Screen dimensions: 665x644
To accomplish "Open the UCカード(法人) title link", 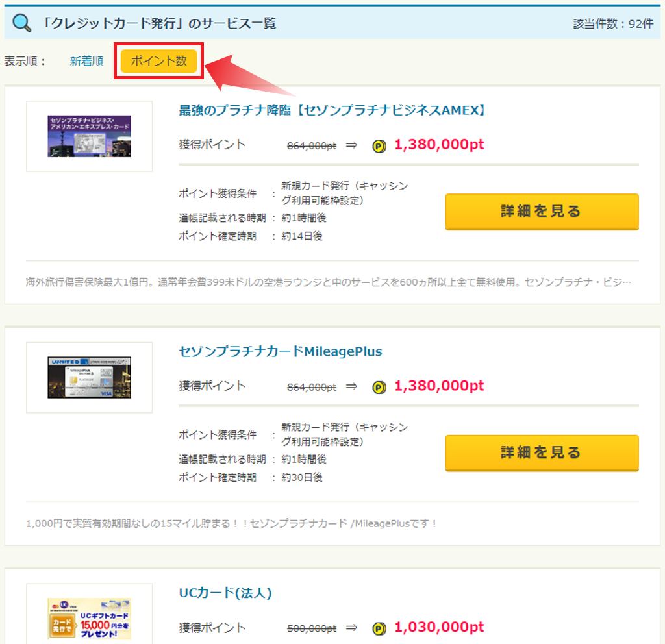I will click(x=225, y=593).
